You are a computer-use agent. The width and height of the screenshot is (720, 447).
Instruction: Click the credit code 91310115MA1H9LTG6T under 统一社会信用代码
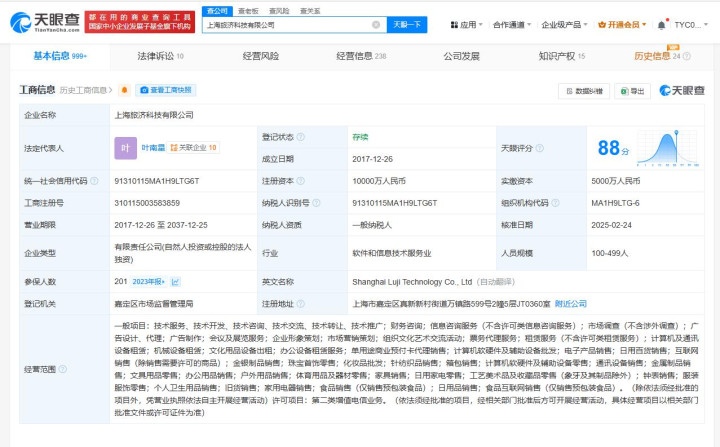tap(157, 181)
